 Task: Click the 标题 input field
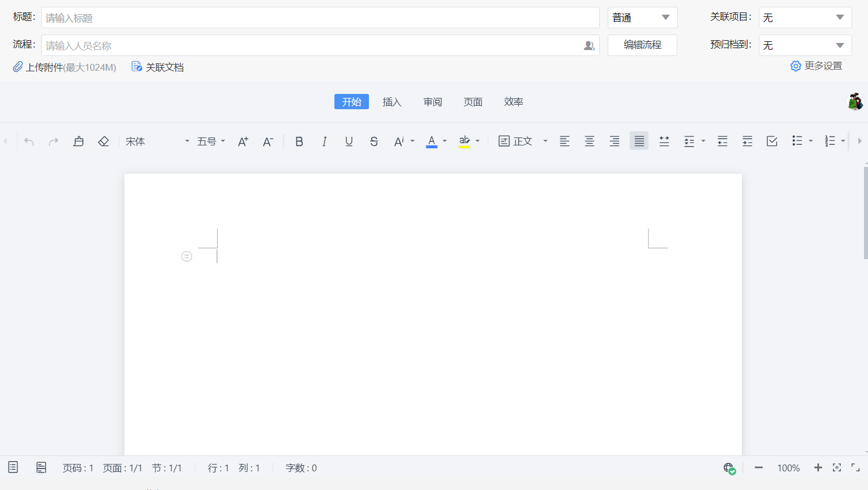tap(320, 18)
